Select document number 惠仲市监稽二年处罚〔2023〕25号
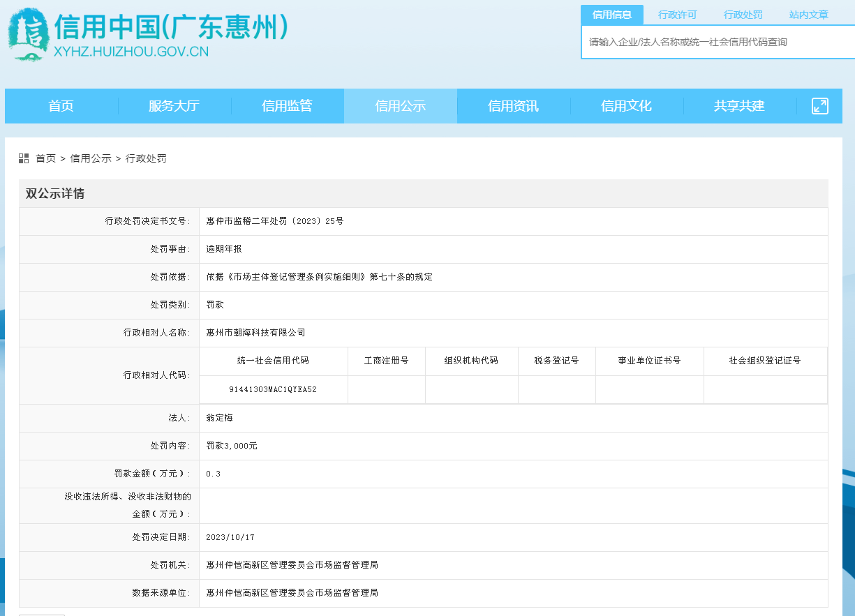 point(275,221)
